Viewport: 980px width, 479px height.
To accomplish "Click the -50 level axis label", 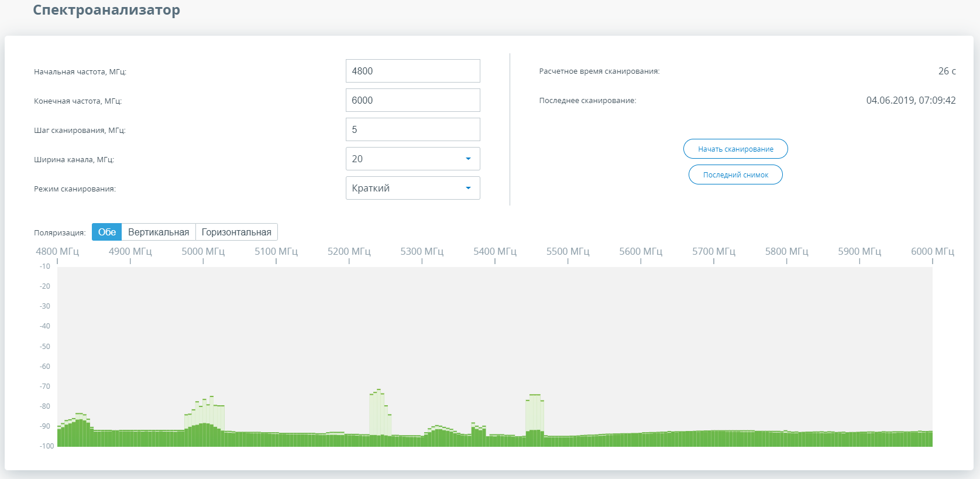I will pyautogui.click(x=45, y=347).
